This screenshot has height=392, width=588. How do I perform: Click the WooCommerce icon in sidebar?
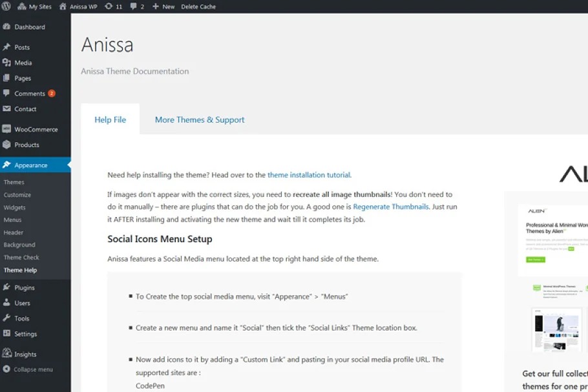[x=6, y=129]
